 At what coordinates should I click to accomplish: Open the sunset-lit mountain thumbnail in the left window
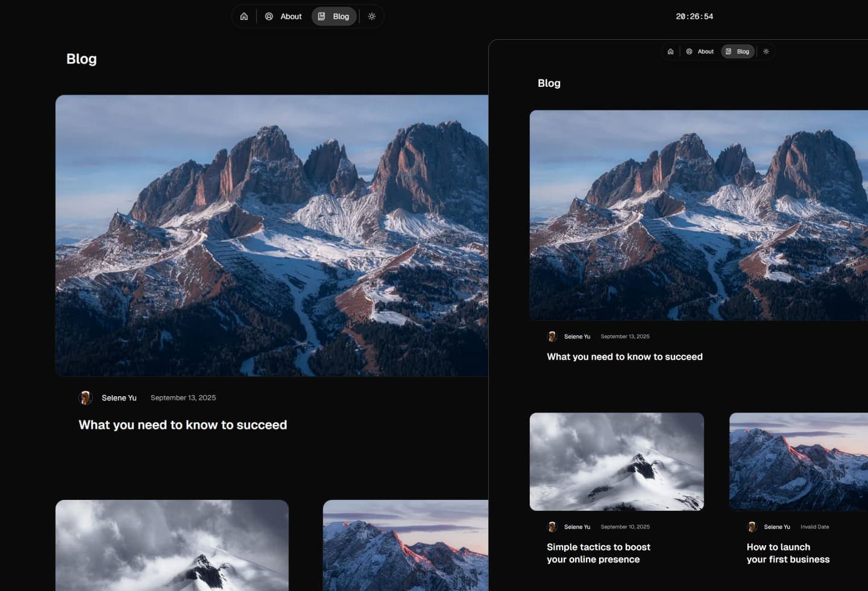tap(406, 545)
